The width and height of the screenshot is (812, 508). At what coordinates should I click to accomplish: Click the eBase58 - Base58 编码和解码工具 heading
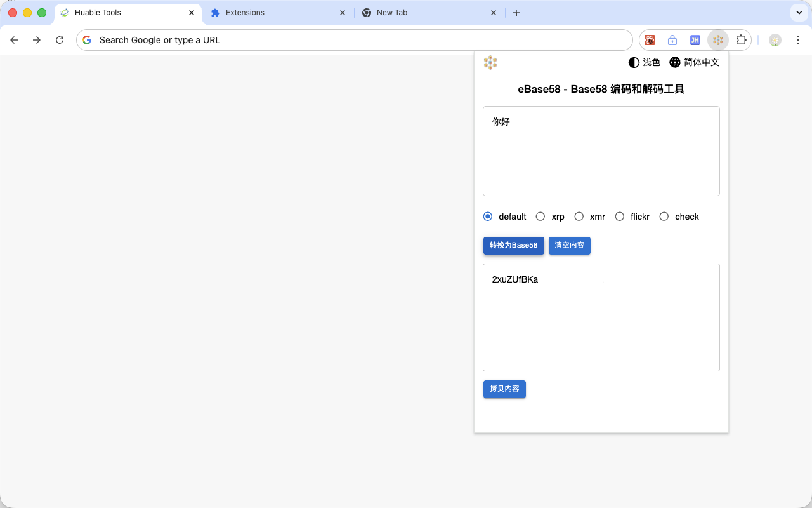[x=601, y=90]
